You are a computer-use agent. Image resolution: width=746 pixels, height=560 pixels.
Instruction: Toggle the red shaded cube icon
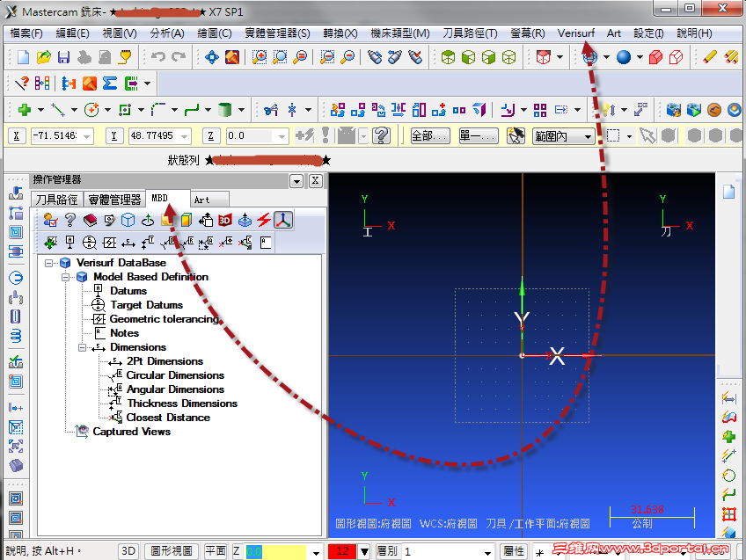655,57
